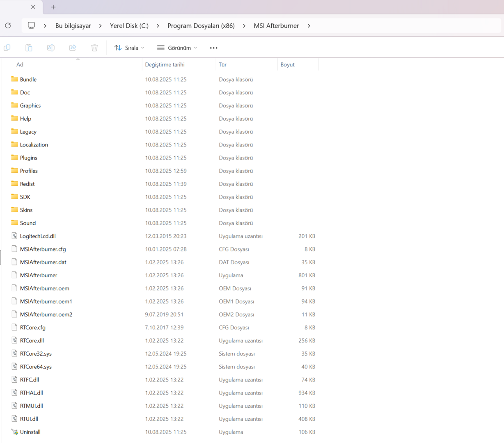Click the Graphics folder icon
The width and height of the screenshot is (504, 443).
coord(14,105)
